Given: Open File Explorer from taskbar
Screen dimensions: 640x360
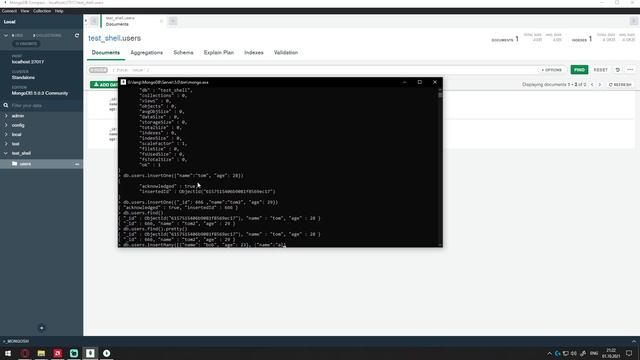Looking at the screenshot, I should 41,353.
